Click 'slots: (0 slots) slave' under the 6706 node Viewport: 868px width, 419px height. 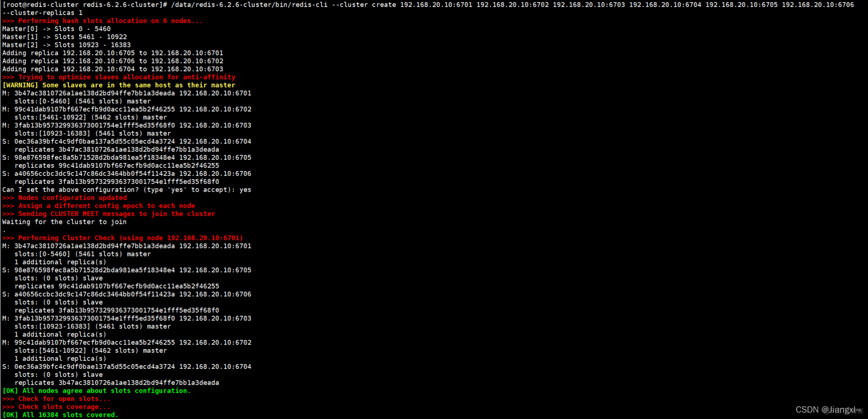[x=58, y=302]
